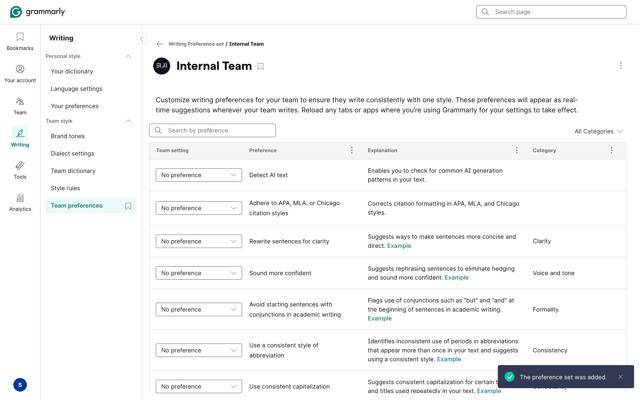Open Preference column options menu
This screenshot has width=640, height=400.
pyautogui.click(x=351, y=150)
